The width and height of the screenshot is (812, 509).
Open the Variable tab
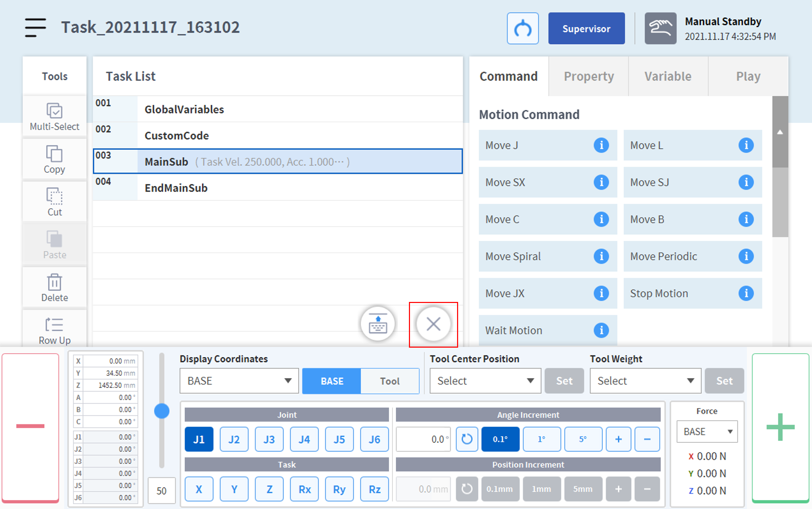pyautogui.click(x=668, y=77)
